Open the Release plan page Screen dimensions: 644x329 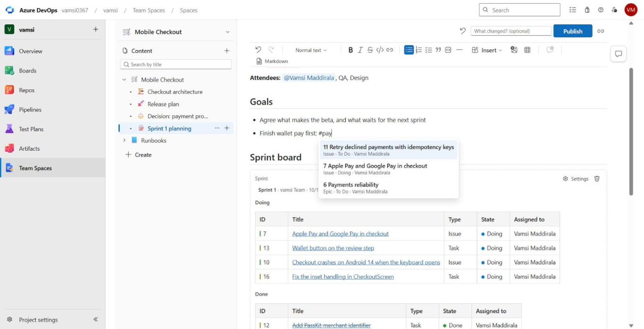pos(163,104)
